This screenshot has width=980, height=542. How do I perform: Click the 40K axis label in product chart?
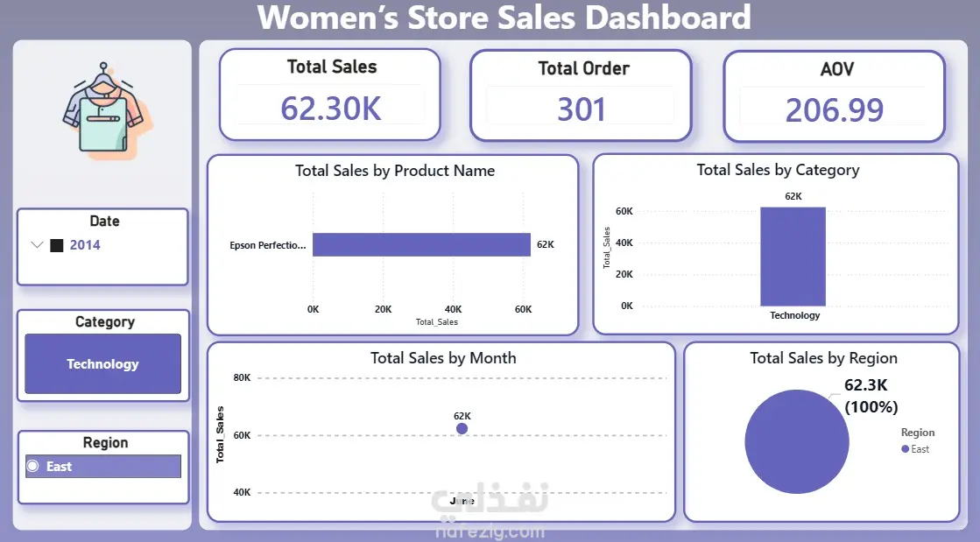pos(453,309)
